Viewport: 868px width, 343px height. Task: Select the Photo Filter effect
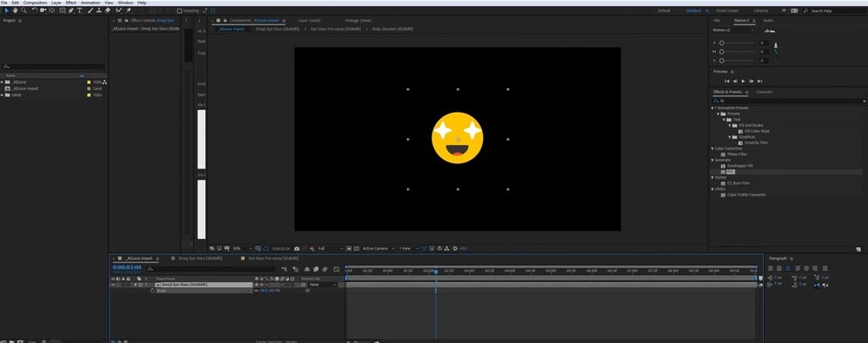point(737,154)
